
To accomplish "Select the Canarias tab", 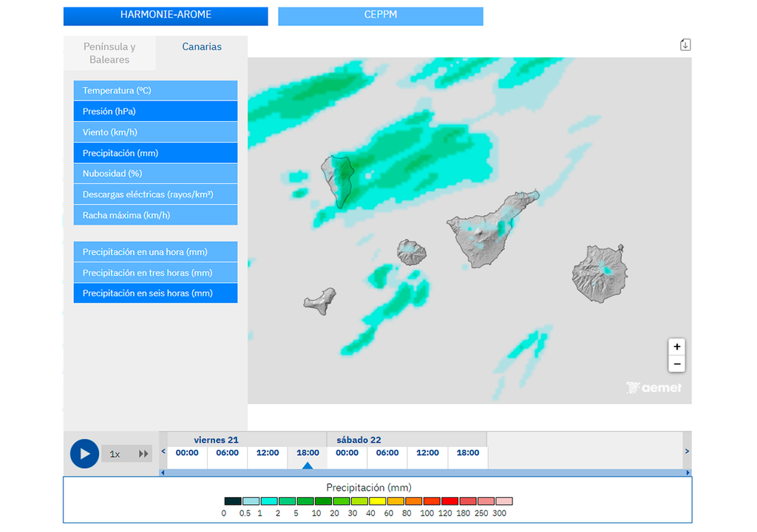I will coord(201,47).
